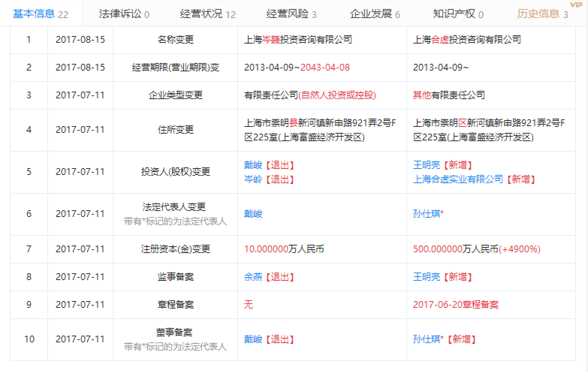Switch to the 知识产权 tab
Image resolution: width=588 pixels, height=372 pixels.
[x=458, y=14]
